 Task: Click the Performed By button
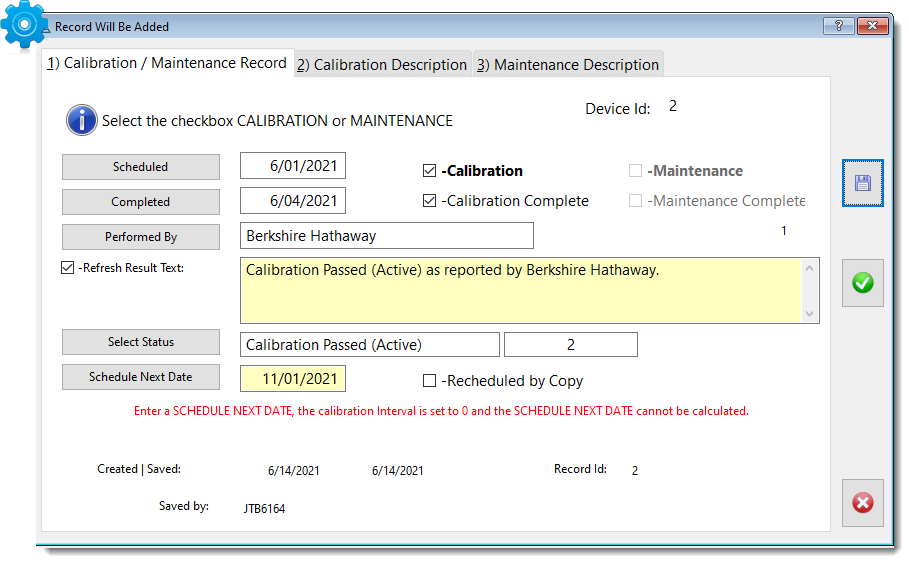(x=141, y=237)
